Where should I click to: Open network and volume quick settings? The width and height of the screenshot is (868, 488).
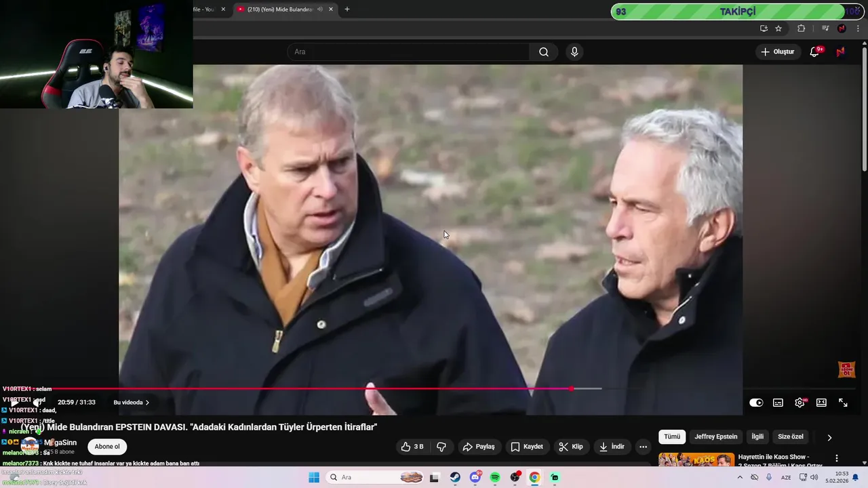click(808, 477)
